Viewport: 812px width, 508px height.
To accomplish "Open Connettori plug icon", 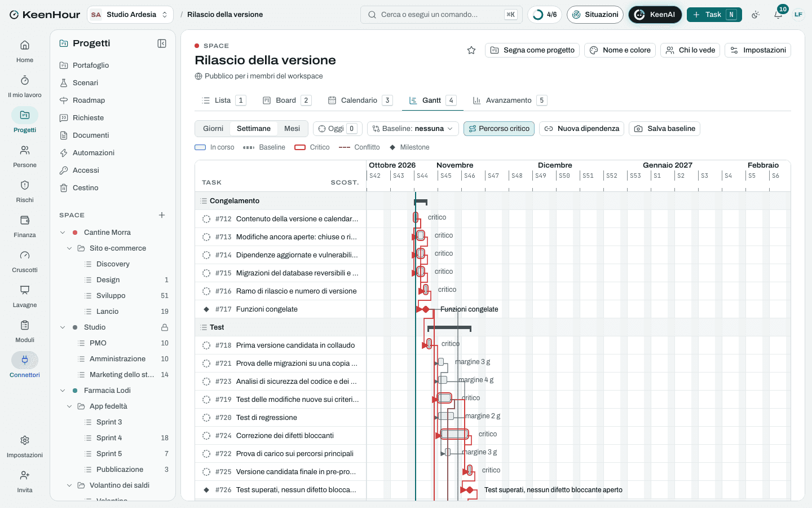I will [25, 366].
